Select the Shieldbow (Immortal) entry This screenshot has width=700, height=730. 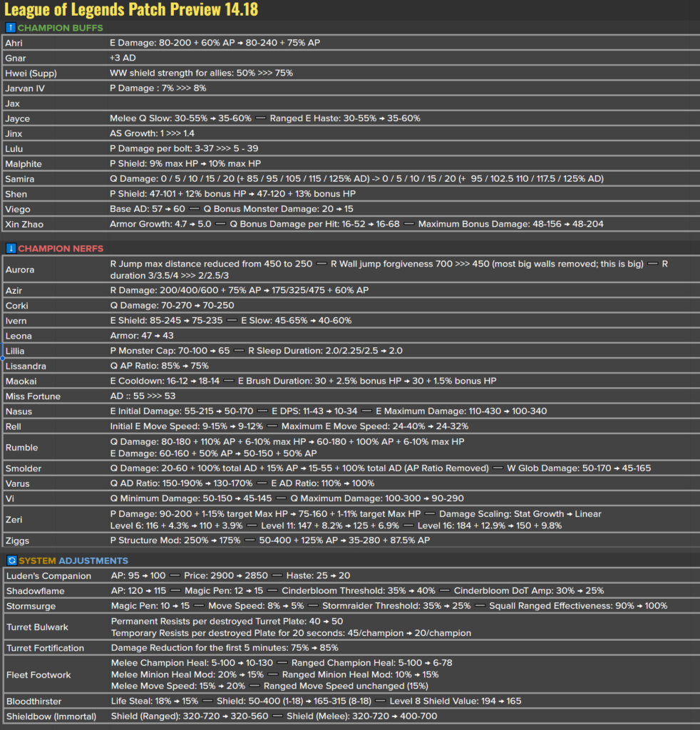(53, 716)
